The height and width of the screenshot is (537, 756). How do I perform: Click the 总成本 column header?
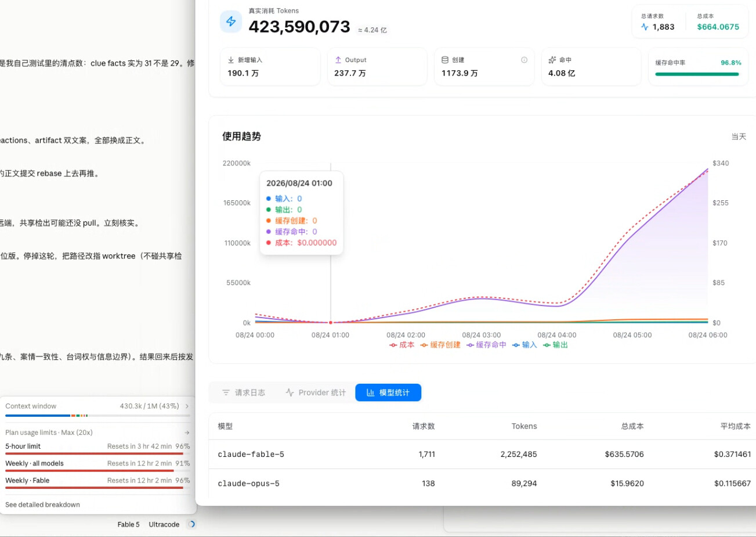click(x=632, y=426)
